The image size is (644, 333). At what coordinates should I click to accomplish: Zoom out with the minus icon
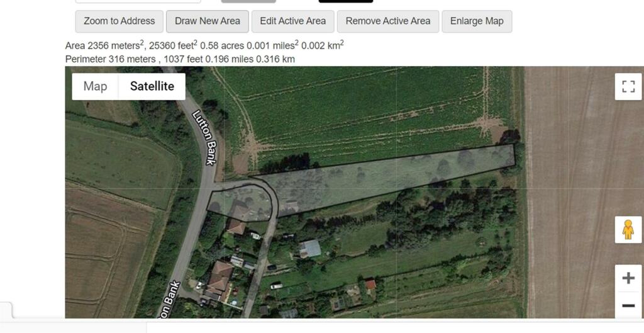click(x=628, y=305)
